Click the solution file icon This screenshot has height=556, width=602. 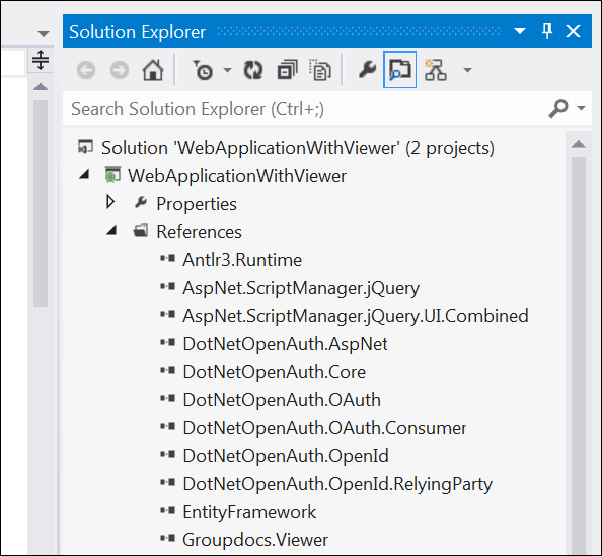tap(85, 147)
